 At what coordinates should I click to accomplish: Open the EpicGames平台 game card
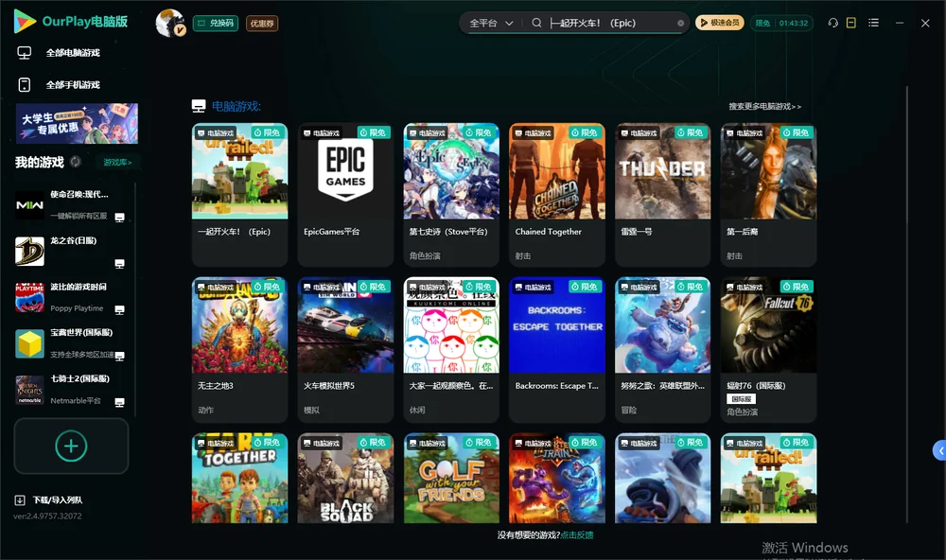click(x=345, y=195)
